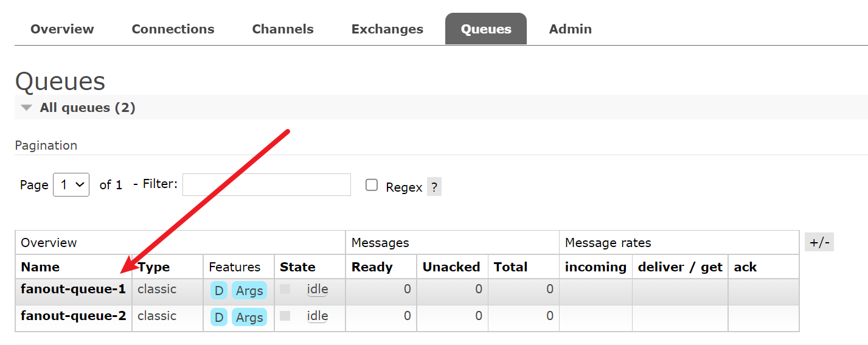Click the +/- columns button
This screenshot has width=868, height=345.
pos(819,242)
